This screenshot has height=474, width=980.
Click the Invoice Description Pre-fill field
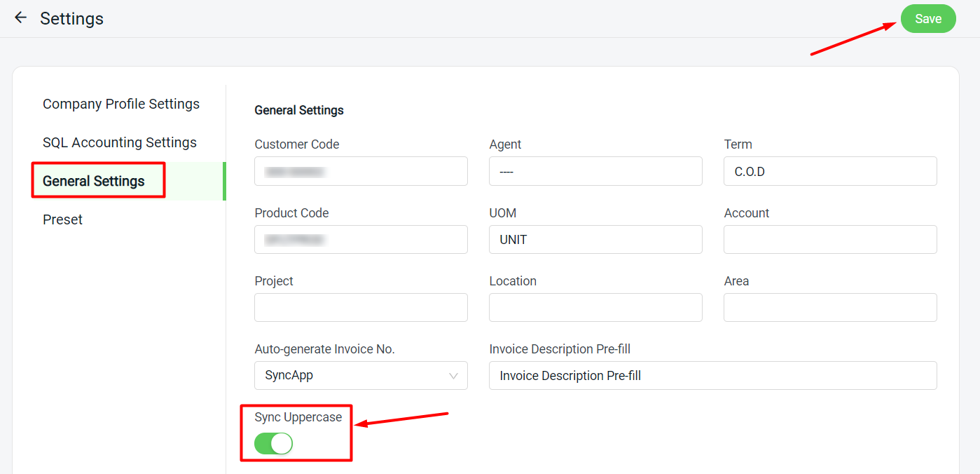click(x=712, y=375)
